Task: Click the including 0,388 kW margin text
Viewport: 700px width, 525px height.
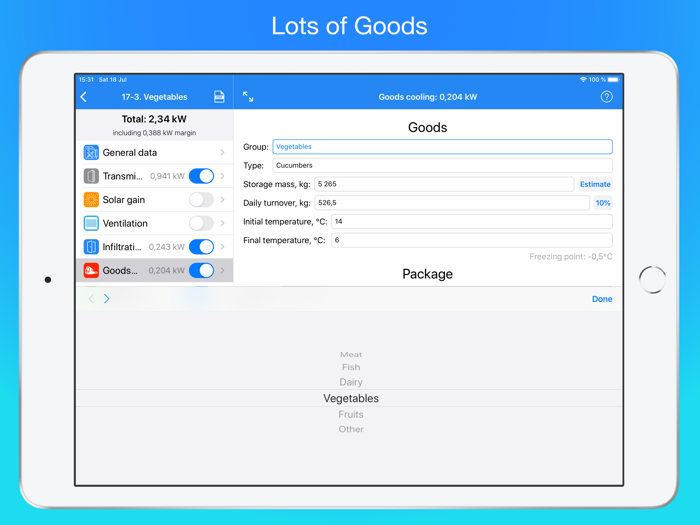Action: click(x=154, y=133)
